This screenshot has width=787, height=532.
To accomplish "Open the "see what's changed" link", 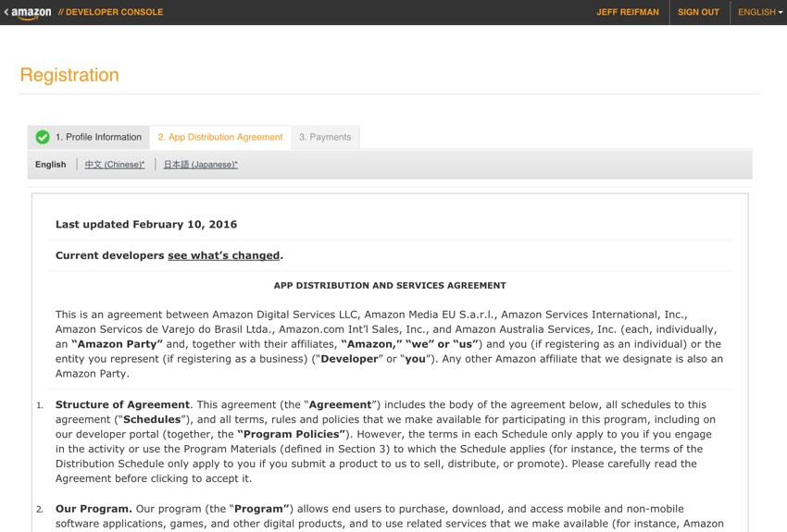I will (x=223, y=255).
